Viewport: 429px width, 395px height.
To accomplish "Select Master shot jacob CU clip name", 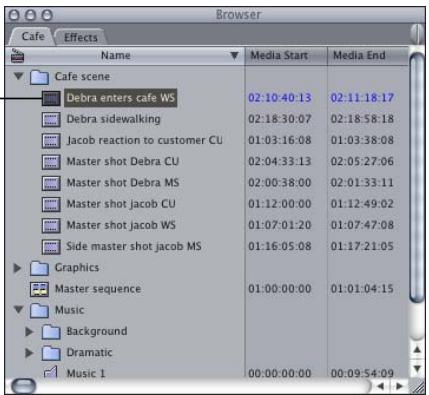I will (121, 204).
